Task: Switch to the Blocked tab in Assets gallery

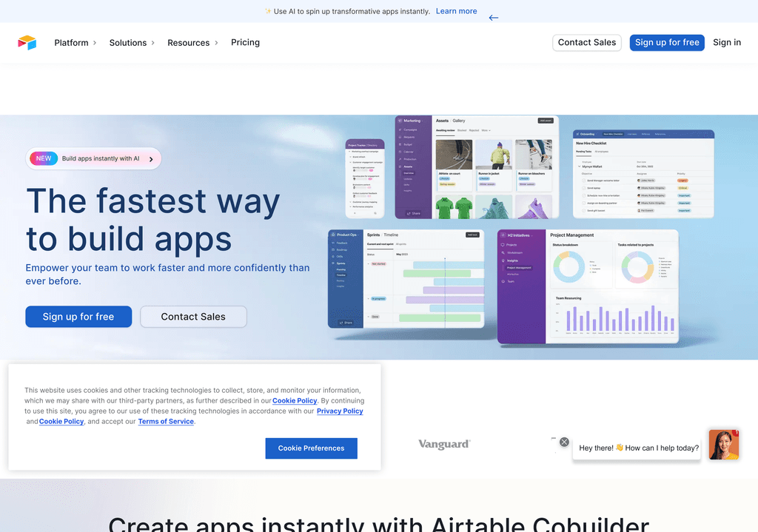Action: click(x=461, y=130)
